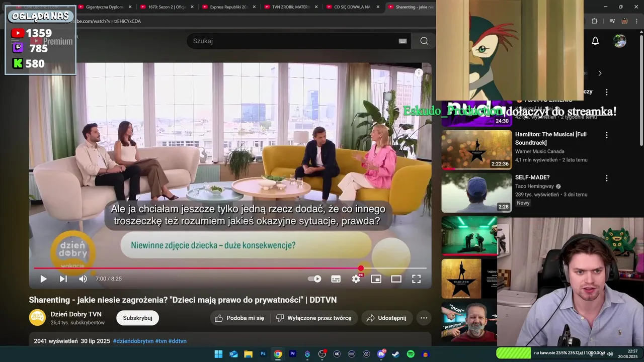The width and height of the screenshot is (644, 362).
Task: Close the 'TVN ZROBIŁ MATERIAŁ' tab
Action: click(x=316, y=7)
